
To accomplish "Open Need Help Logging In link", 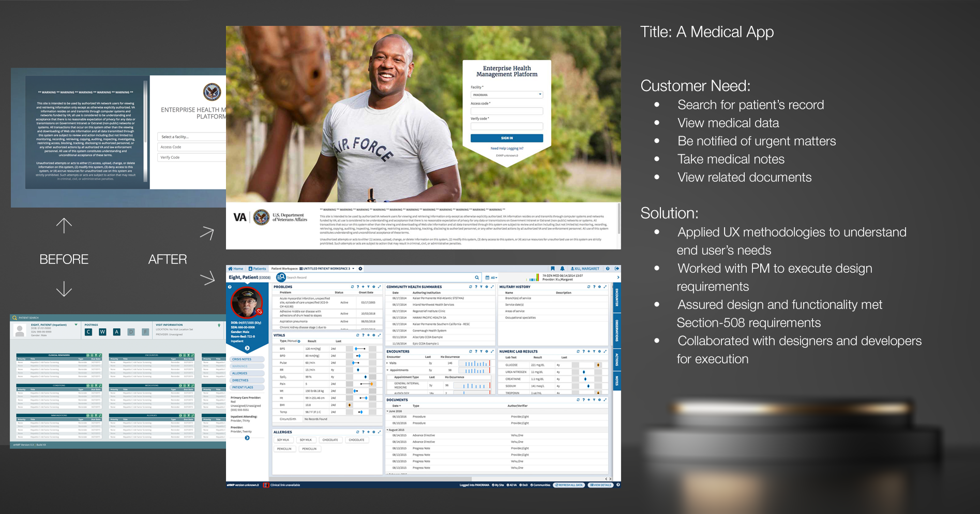I will (507, 149).
